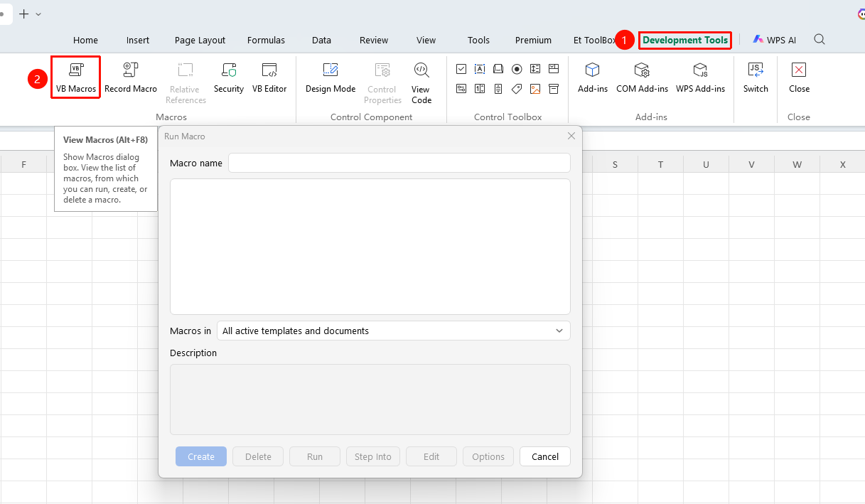
Task: Insert a check box control from toolbox
Action: pyautogui.click(x=461, y=69)
